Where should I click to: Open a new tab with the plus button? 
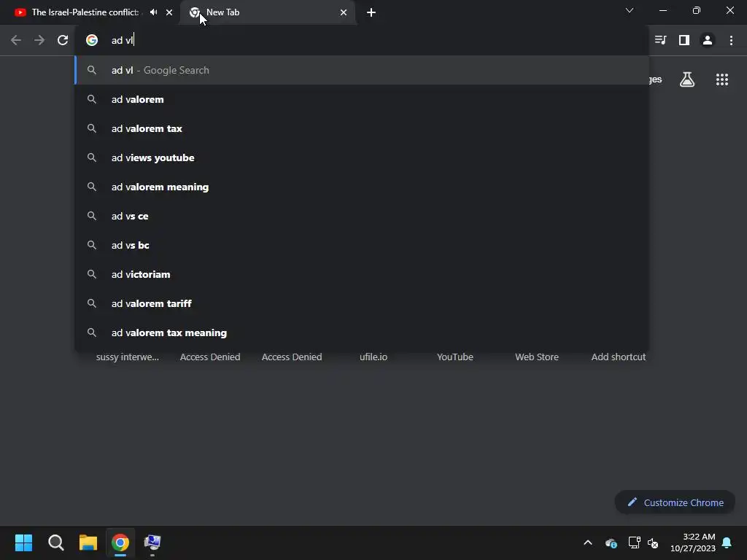click(371, 12)
